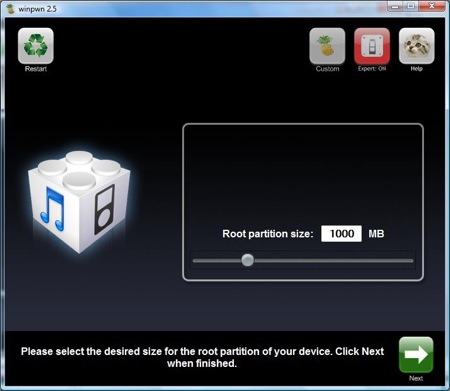Screen dimensions: 450x391
Task: Maximize the winpwn window
Action: click(410, 6)
